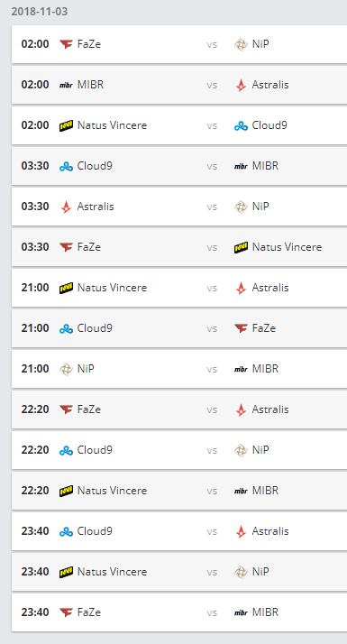Select the 2018-11-03 date heading
The image size is (347, 644).
[40, 12]
